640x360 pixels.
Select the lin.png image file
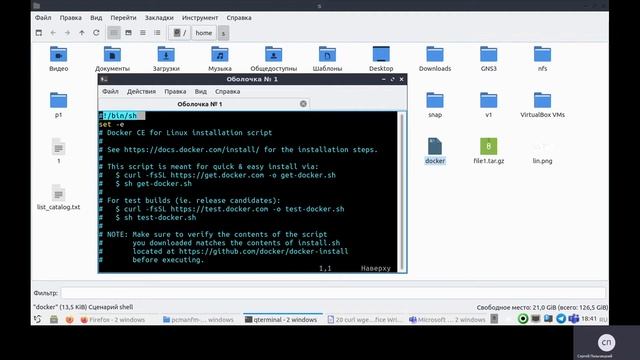(542, 151)
